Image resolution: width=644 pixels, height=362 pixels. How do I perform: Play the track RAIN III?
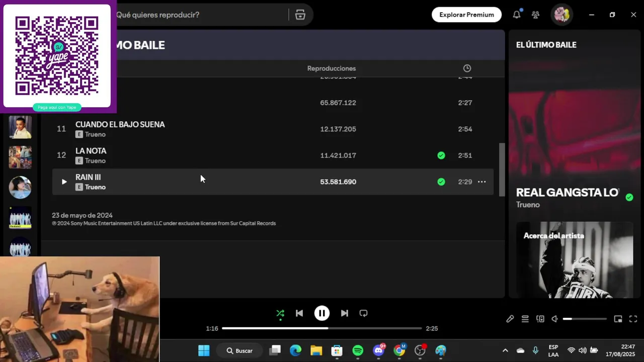pyautogui.click(x=64, y=182)
